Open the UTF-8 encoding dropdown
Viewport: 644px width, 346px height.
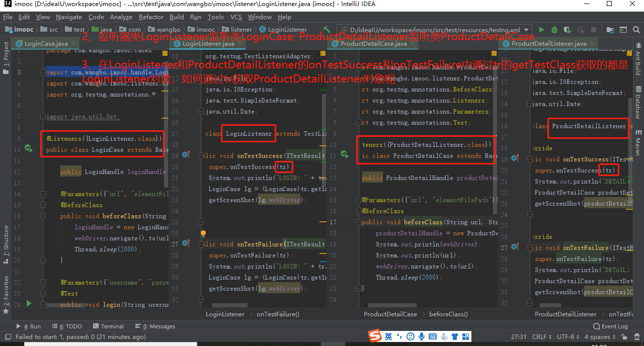tap(568, 337)
